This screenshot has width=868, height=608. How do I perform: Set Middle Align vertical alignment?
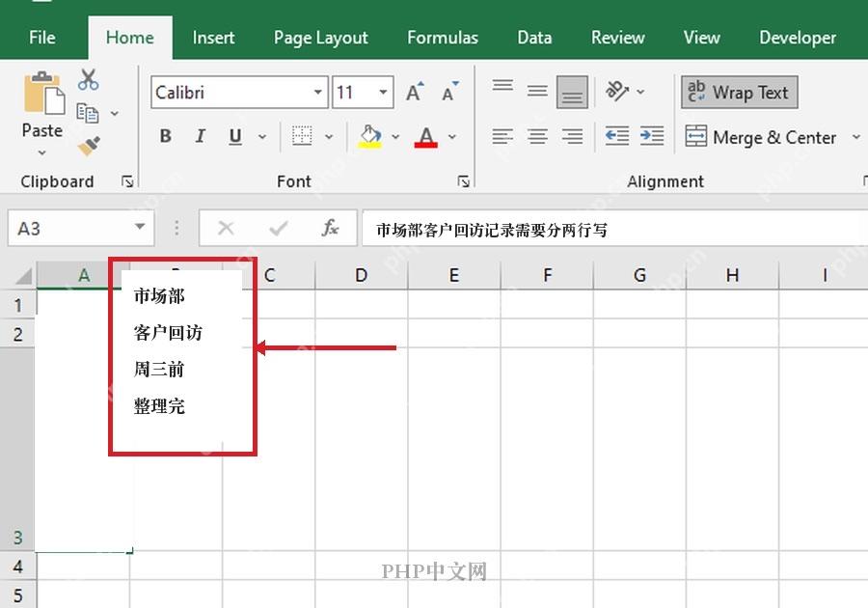537,91
